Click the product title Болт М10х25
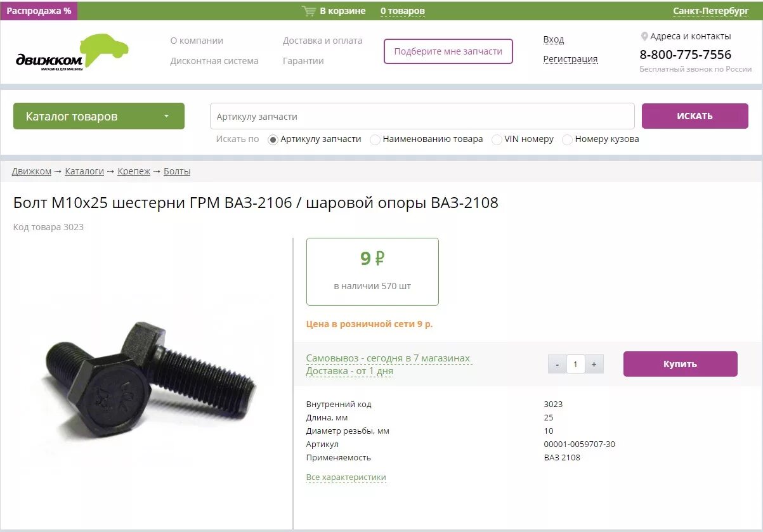 256,203
